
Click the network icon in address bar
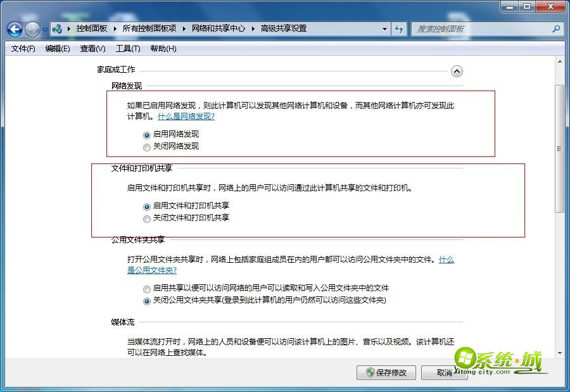click(x=57, y=28)
